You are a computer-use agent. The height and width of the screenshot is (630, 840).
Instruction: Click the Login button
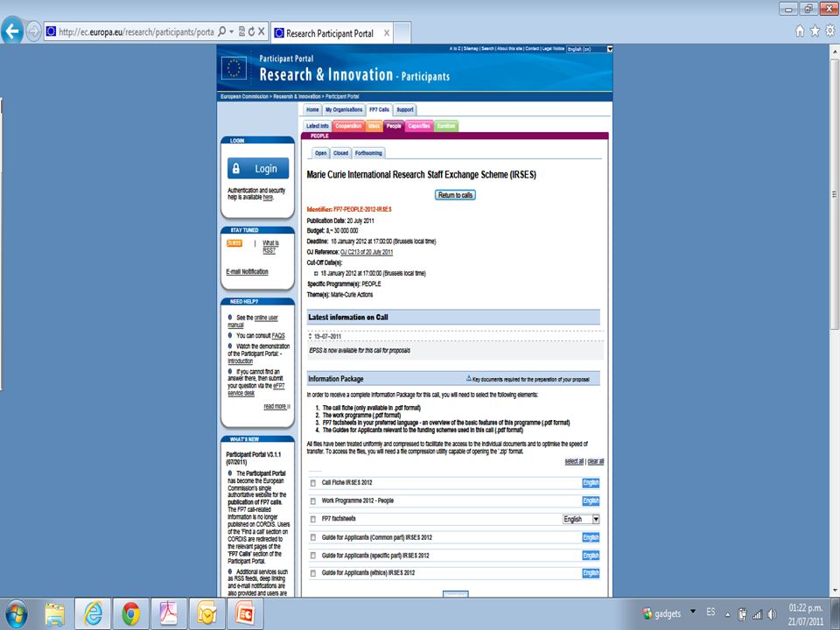tap(257, 168)
